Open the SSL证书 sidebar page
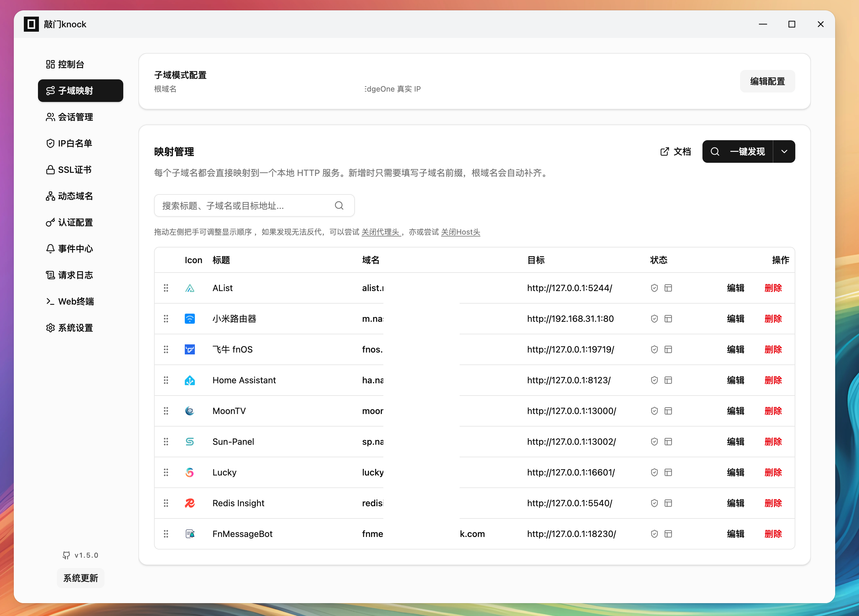 pyautogui.click(x=75, y=170)
